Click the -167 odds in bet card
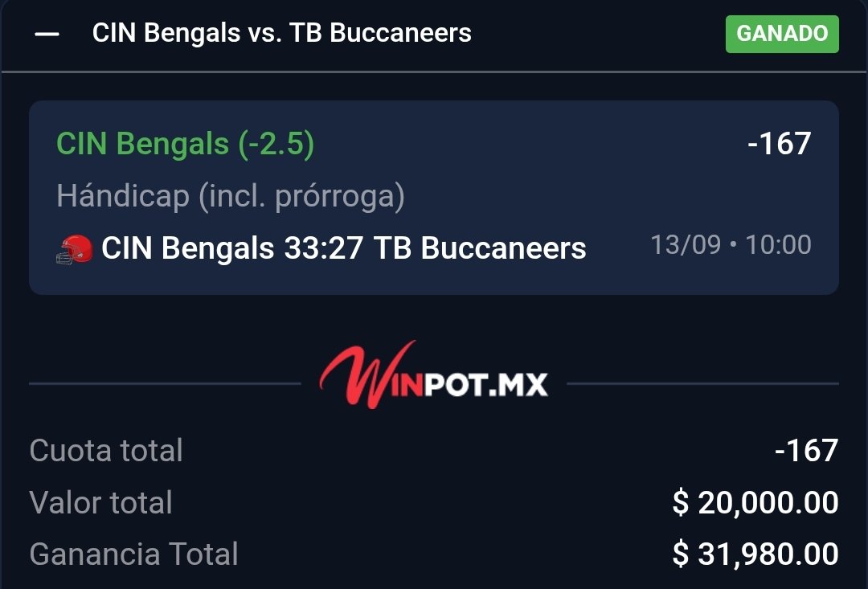The width and height of the screenshot is (868, 589). pos(780,143)
